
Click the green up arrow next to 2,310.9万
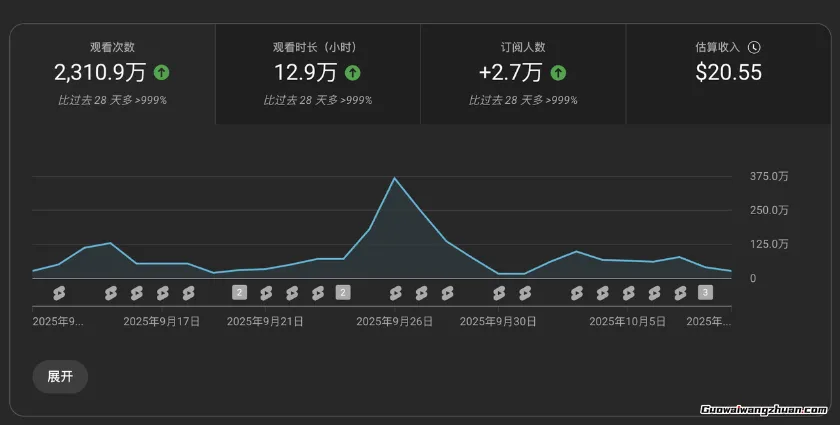[x=161, y=72]
